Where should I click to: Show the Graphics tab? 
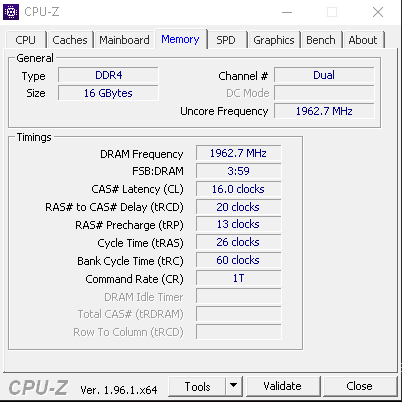(274, 40)
